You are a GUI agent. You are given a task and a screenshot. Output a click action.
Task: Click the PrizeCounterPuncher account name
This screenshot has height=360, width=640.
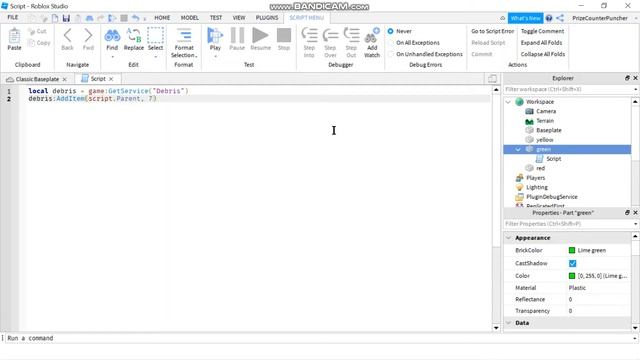tap(600, 18)
